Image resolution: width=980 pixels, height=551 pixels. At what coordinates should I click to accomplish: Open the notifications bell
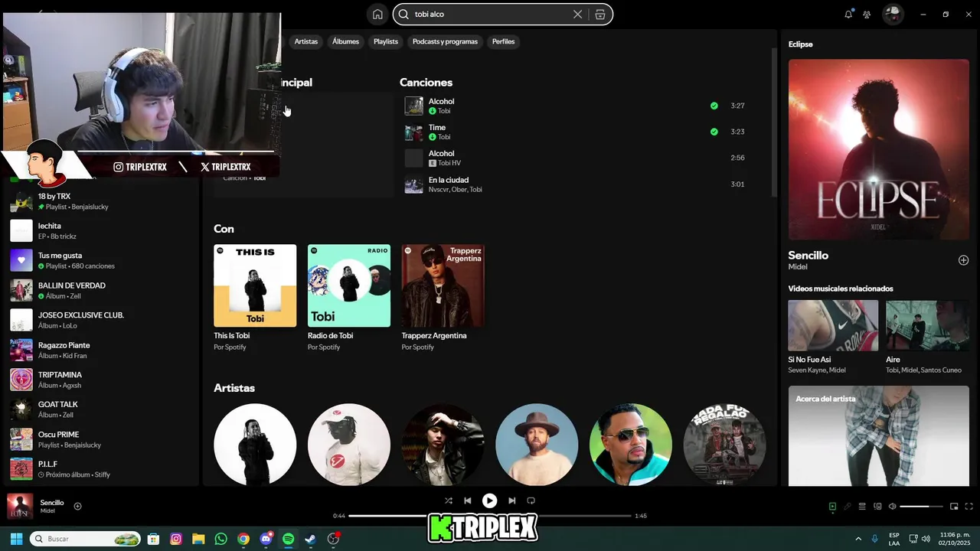[x=848, y=14]
